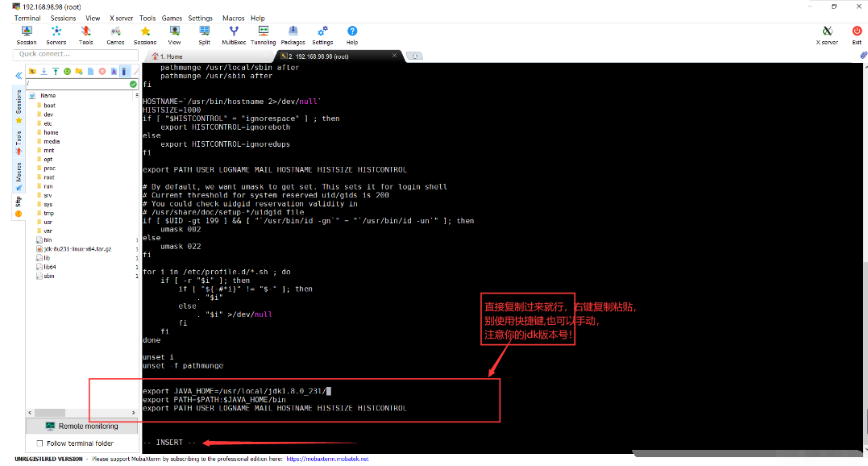This screenshot has width=868, height=466.
Task: Open the Macros menu
Action: point(233,18)
